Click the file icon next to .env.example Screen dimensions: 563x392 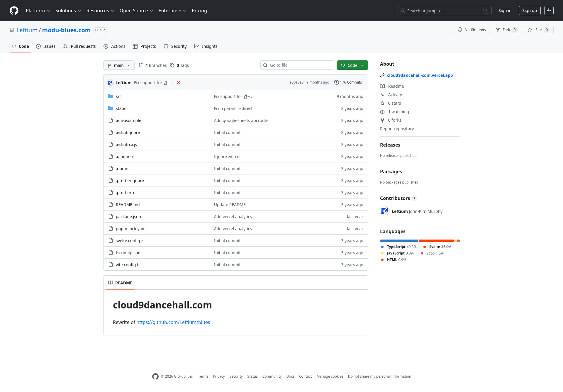tap(111, 120)
